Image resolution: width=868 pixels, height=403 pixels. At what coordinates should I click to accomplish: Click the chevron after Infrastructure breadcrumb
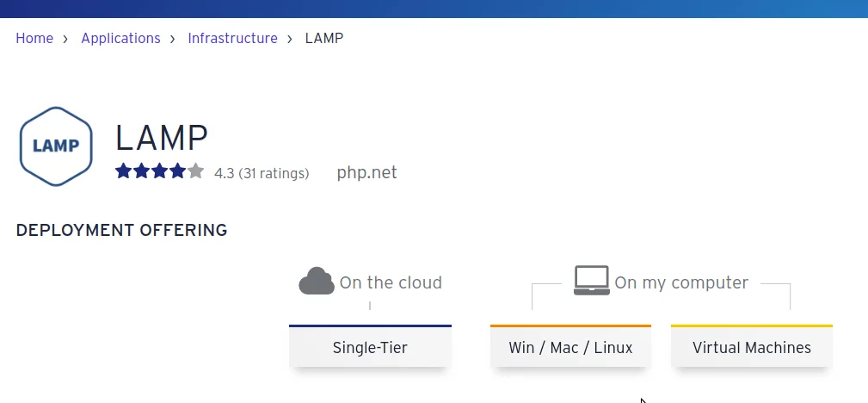(291, 39)
